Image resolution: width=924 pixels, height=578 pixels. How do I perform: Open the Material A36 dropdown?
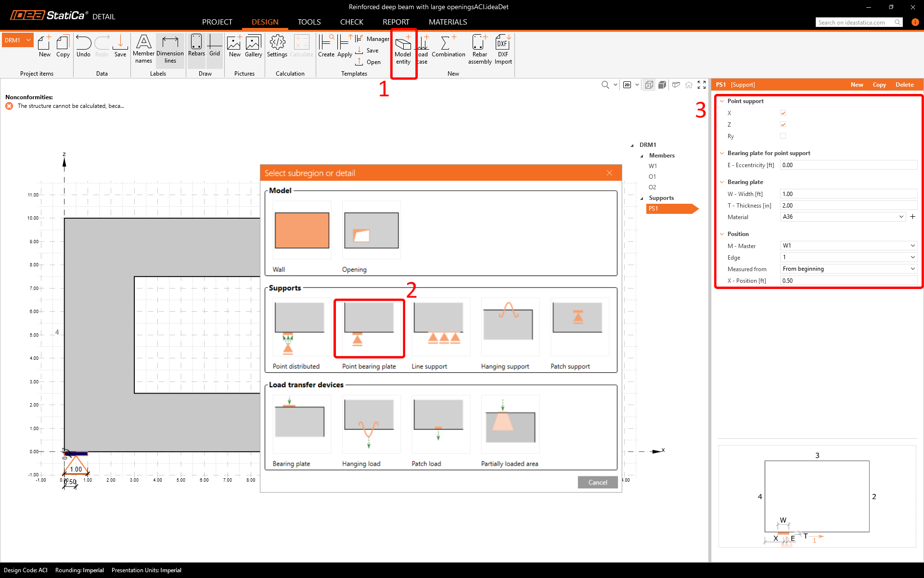842,217
